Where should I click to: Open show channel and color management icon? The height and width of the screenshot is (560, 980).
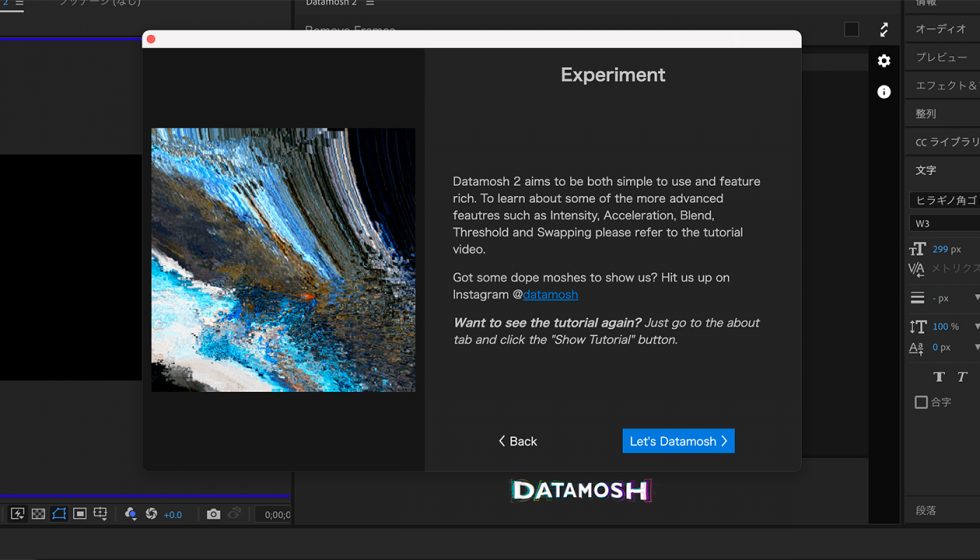pos(131,514)
